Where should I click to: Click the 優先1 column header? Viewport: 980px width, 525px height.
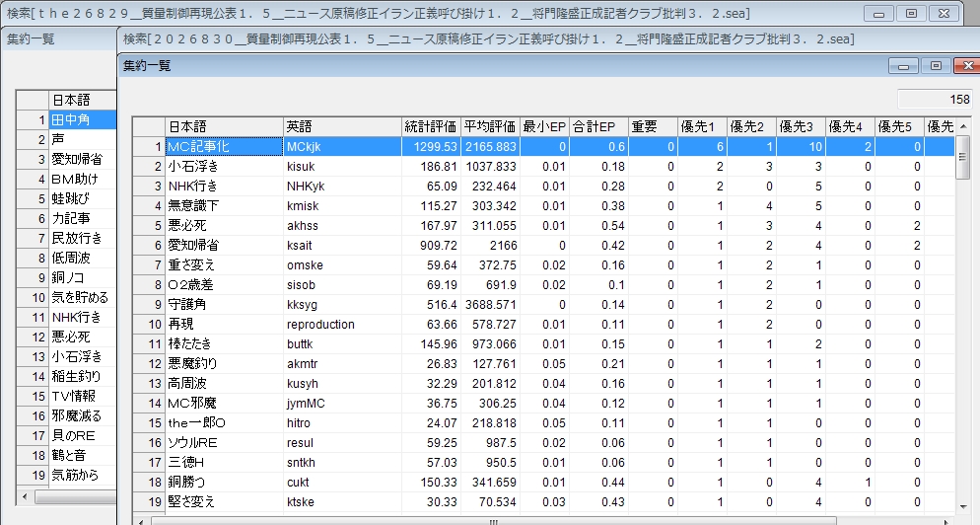click(x=703, y=126)
